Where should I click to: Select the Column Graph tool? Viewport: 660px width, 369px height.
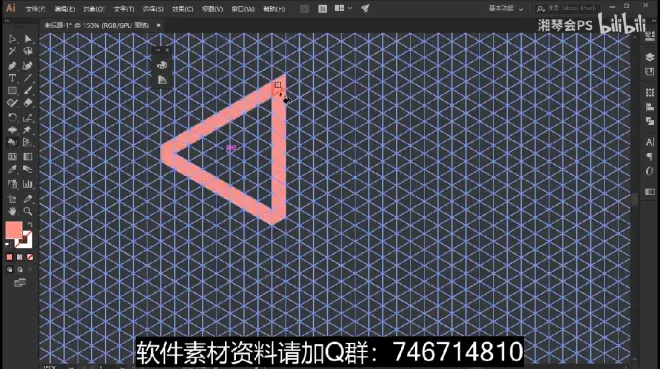28,184
